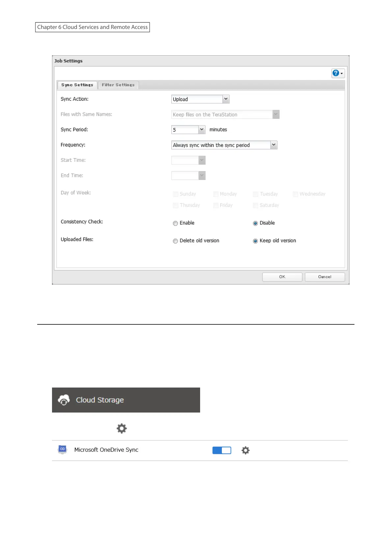The height and width of the screenshot is (554, 392).
Task: Choose Keep old version option
Action: pyautogui.click(x=255, y=241)
